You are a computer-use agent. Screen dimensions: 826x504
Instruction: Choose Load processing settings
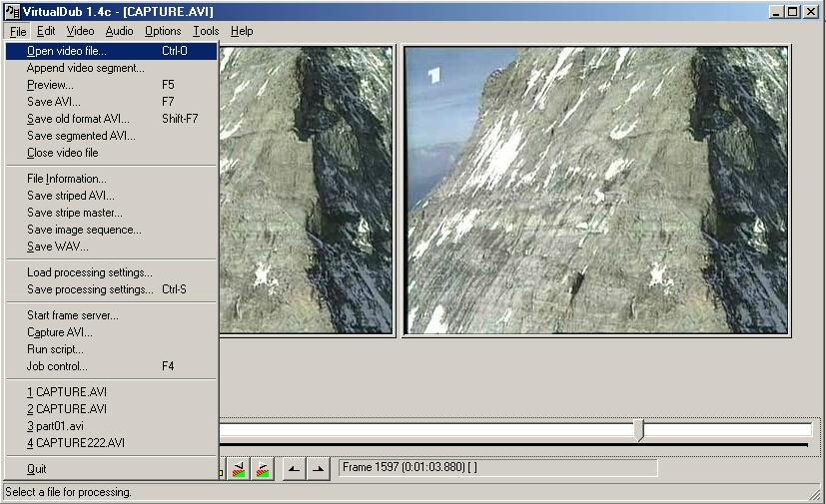[89, 272]
